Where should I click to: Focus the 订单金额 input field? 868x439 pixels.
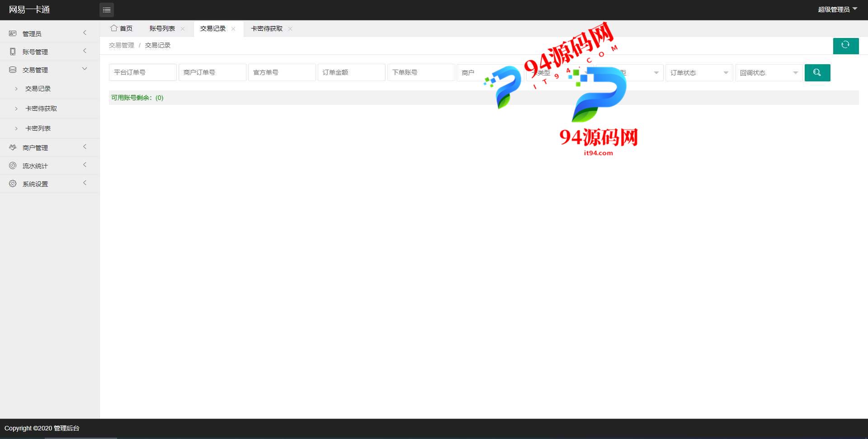352,72
